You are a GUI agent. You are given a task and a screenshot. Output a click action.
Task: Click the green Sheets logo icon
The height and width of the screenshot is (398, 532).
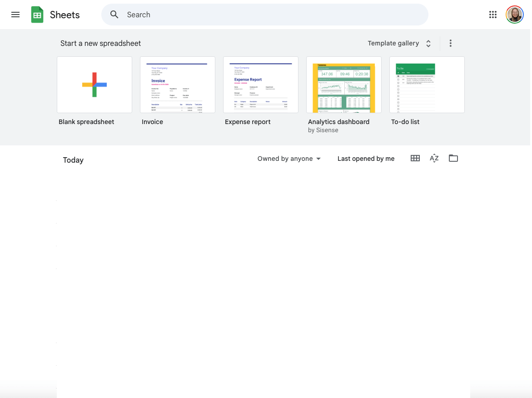(37, 15)
